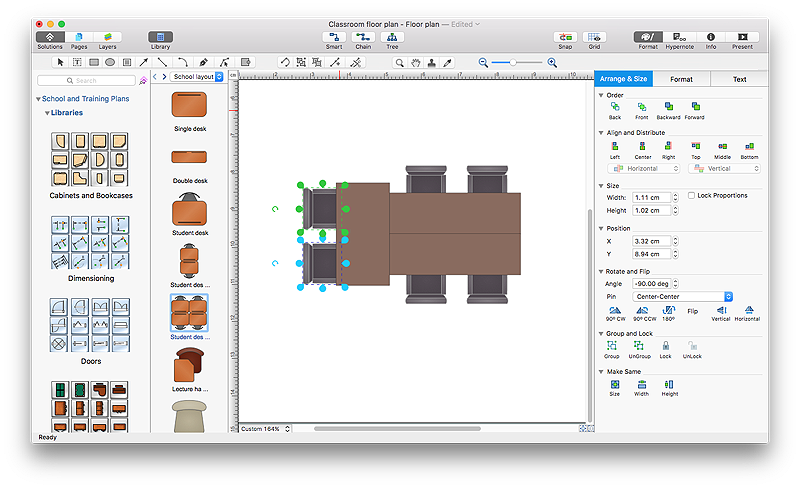This screenshot has height=488, width=800.
Task: Toggle the Grid display
Action: 594,37
